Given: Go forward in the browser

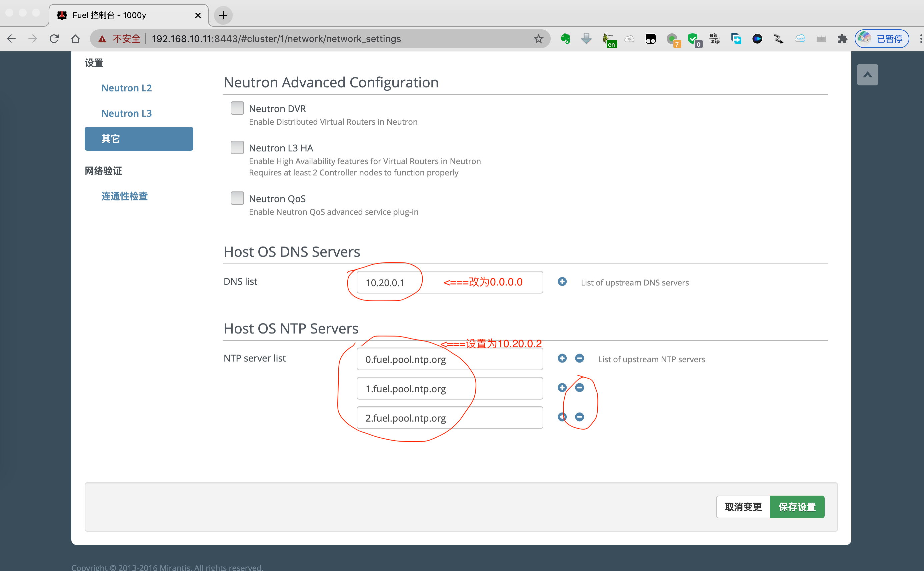Looking at the screenshot, I should point(33,38).
